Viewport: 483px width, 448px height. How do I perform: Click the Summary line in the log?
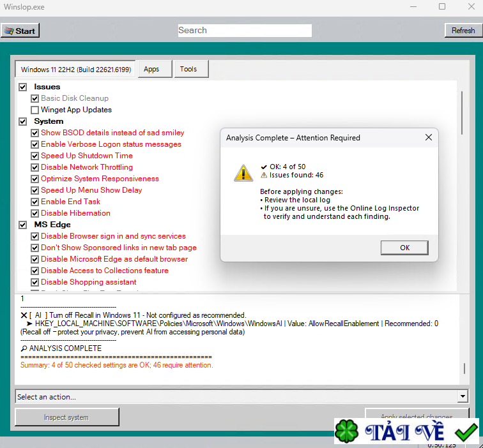(x=117, y=365)
